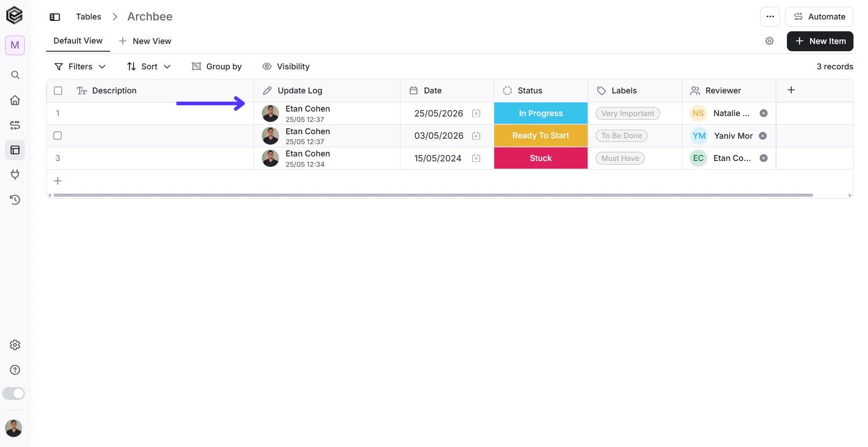Toggle the switch at the sidebar bottom
This screenshot has width=868, height=447.
[x=14, y=394]
